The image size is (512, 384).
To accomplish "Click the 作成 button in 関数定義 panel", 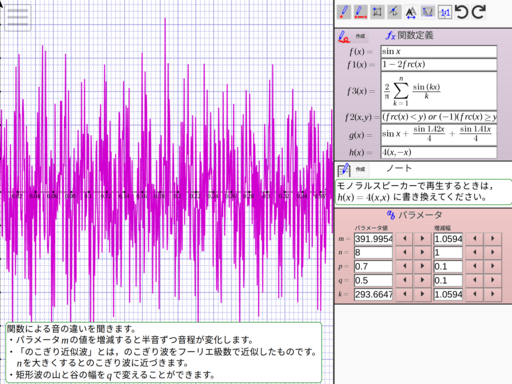I will tap(360, 36).
